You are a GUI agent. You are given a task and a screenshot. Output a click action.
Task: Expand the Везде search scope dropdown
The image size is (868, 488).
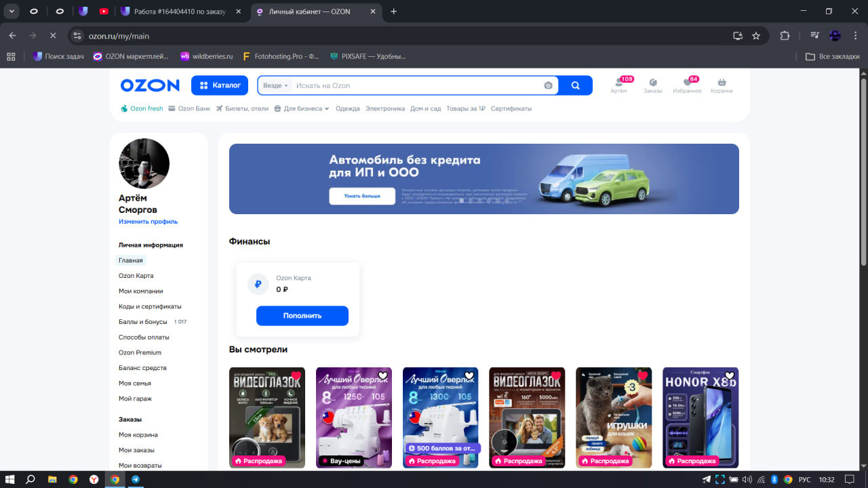[276, 85]
